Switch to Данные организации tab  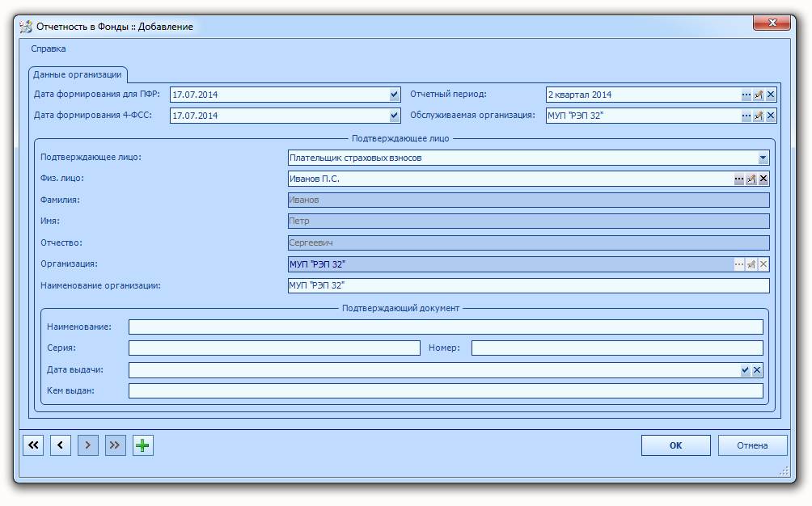pyautogui.click(x=78, y=74)
